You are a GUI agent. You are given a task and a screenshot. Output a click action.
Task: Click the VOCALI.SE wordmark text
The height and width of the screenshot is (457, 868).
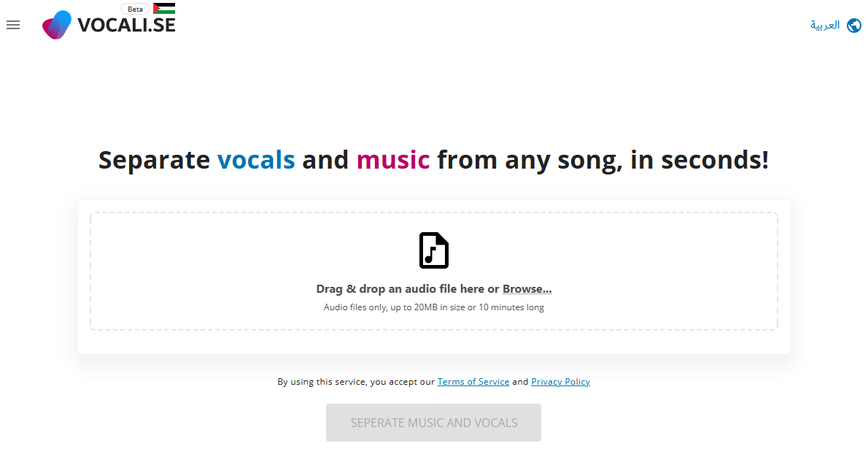tap(126, 26)
